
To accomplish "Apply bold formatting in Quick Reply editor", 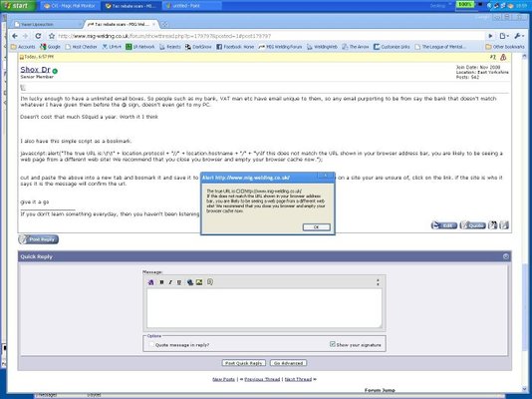I will pos(161,282).
